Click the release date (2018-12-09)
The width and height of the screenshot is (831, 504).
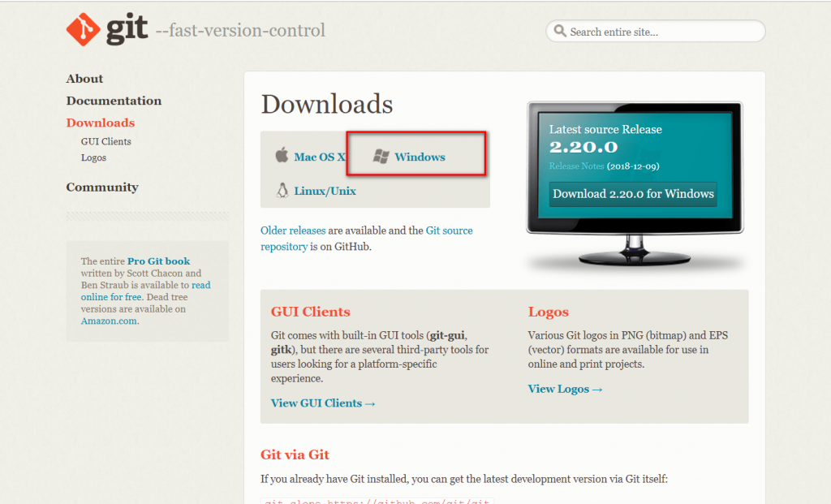tap(633, 166)
